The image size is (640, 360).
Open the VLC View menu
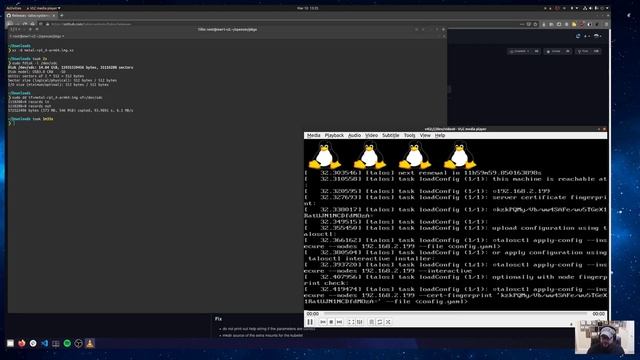(x=425, y=135)
